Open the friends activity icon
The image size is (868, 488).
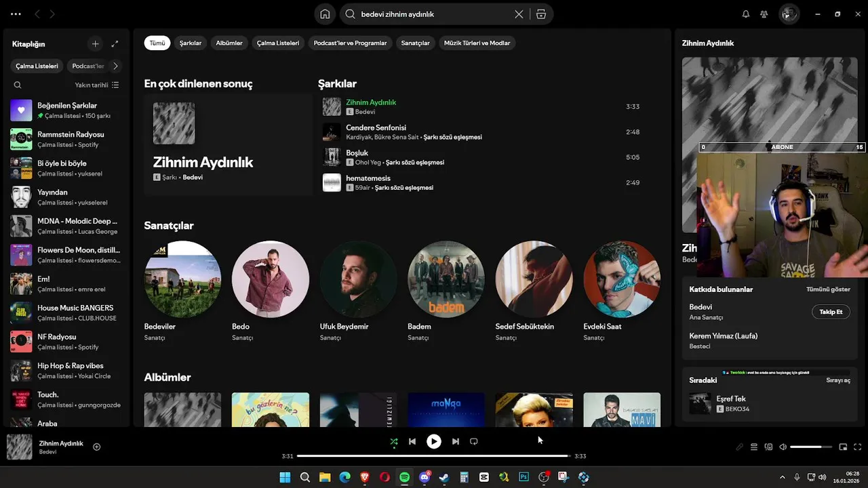[x=764, y=14]
